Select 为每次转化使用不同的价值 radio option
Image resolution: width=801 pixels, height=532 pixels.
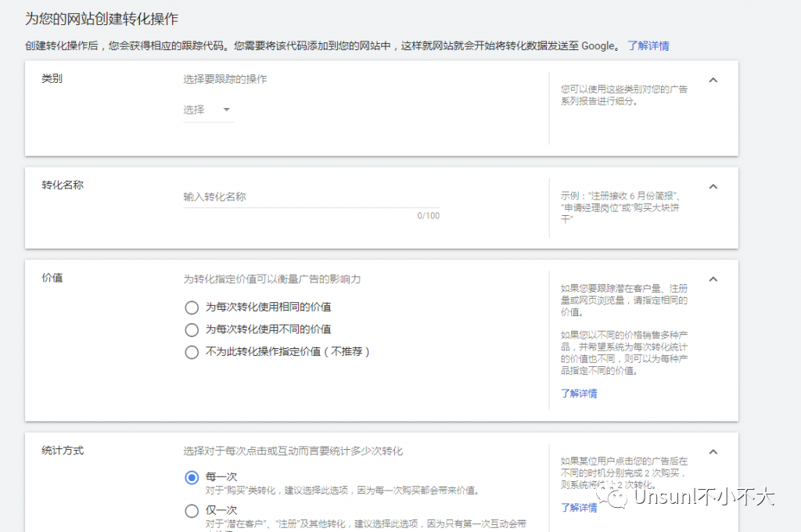(x=192, y=329)
